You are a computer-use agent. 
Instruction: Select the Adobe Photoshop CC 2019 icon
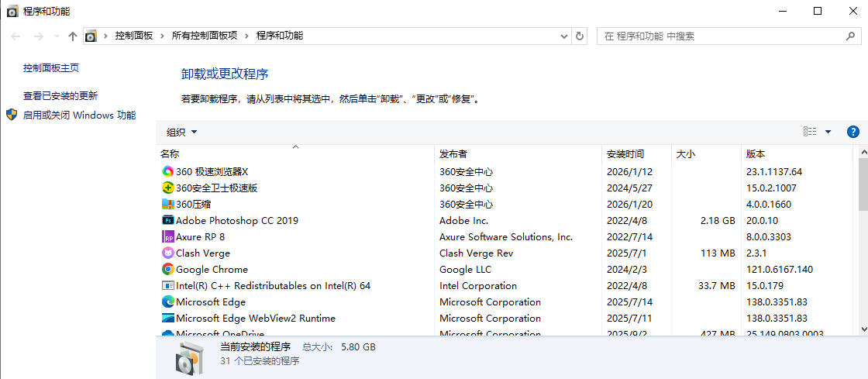(x=167, y=220)
